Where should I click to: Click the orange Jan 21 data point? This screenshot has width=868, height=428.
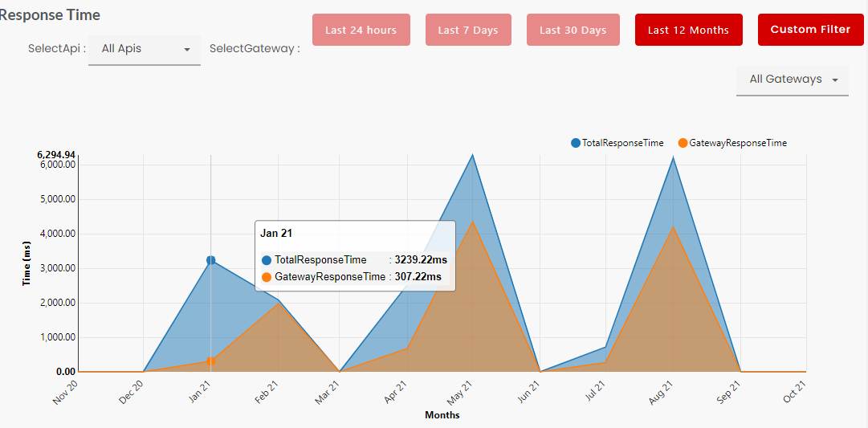(210, 361)
